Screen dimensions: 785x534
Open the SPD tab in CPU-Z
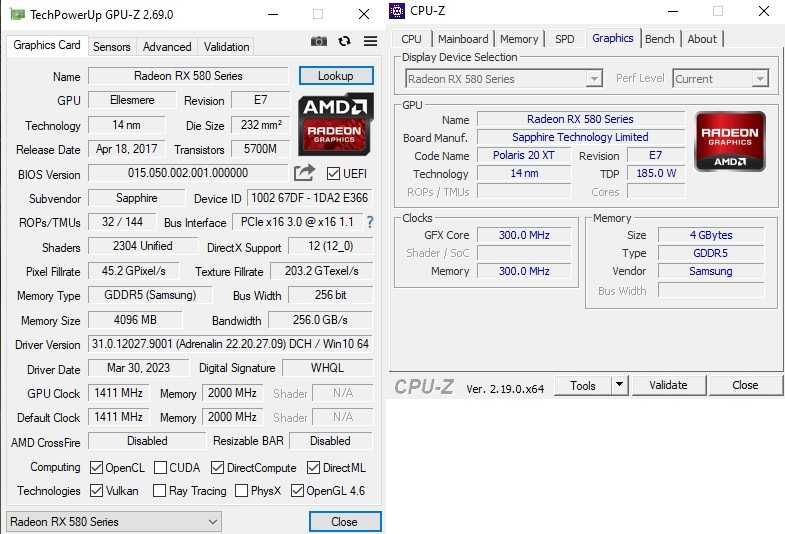coord(565,39)
